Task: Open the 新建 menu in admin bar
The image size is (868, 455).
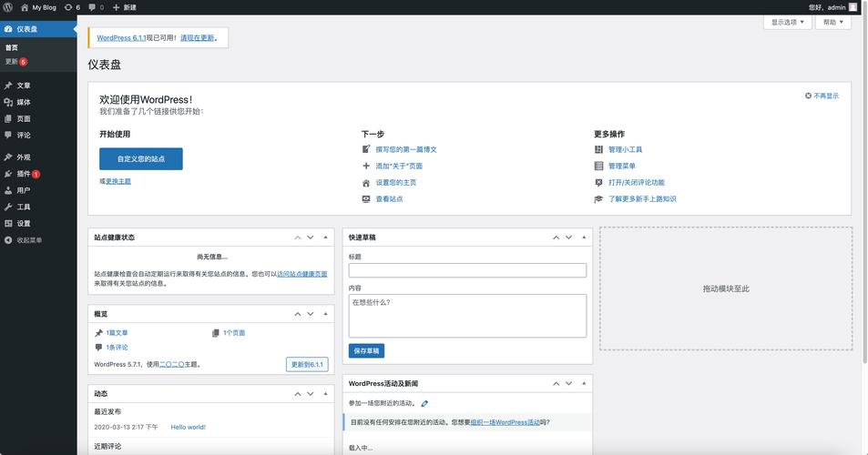Action: pyautogui.click(x=125, y=7)
